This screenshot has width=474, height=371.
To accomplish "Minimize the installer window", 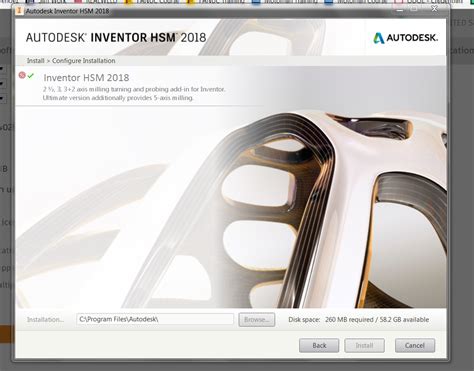I will pyautogui.click(x=400, y=10).
